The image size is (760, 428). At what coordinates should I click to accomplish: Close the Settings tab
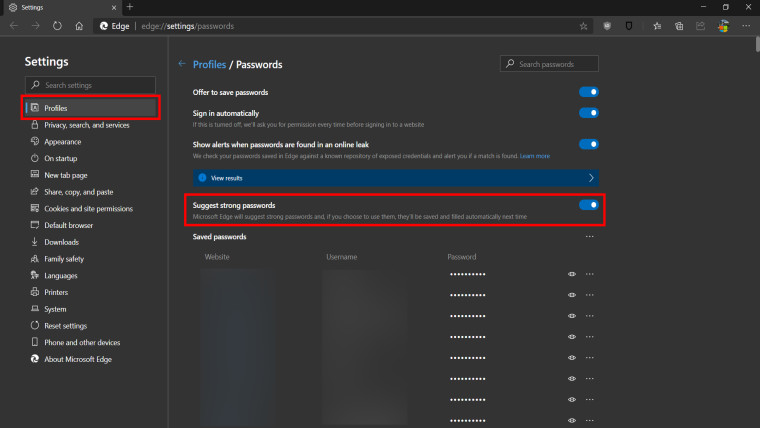point(114,7)
